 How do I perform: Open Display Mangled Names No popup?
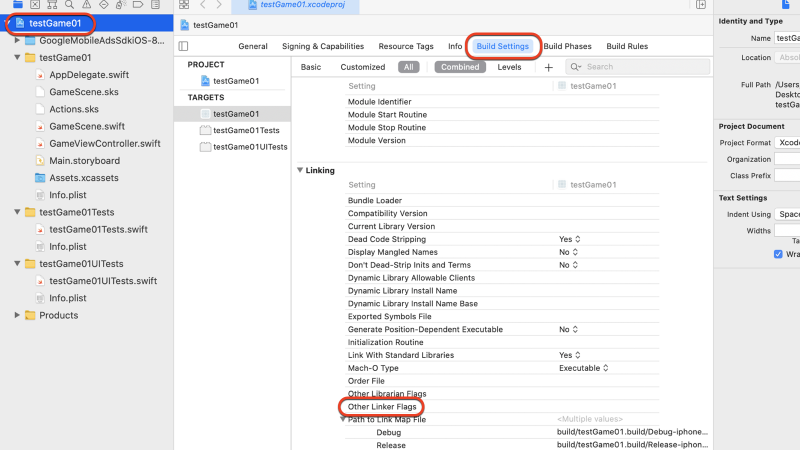(568, 252)
